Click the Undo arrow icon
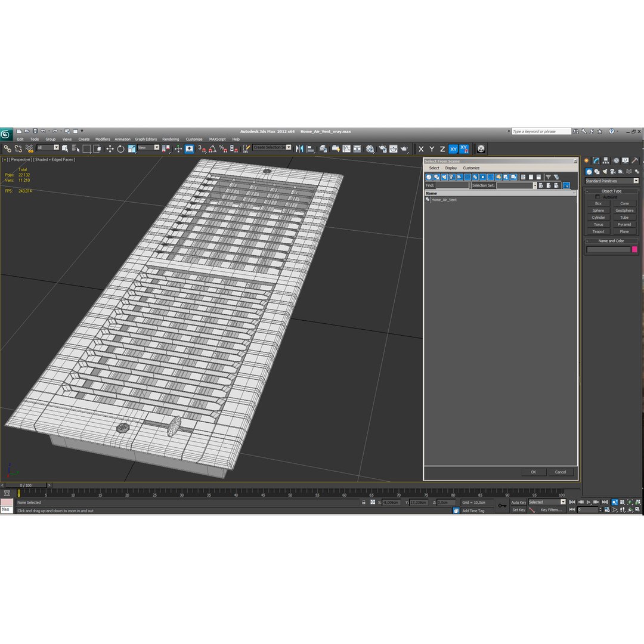Viewport: 644px width, 644px height. [x=43, y=131]
